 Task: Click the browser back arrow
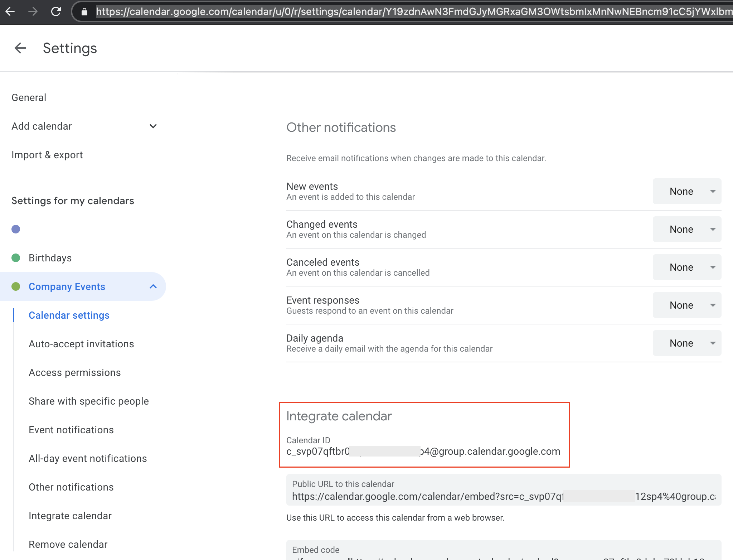[10, 11]
